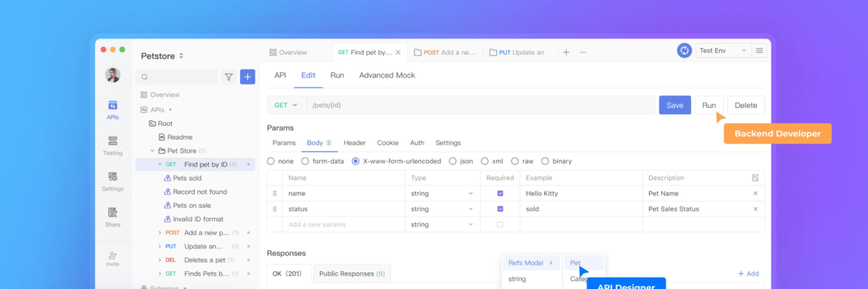Screen dimensions: 868x289
Task: Select the json body radio
Action: click(x=452, y=161)
